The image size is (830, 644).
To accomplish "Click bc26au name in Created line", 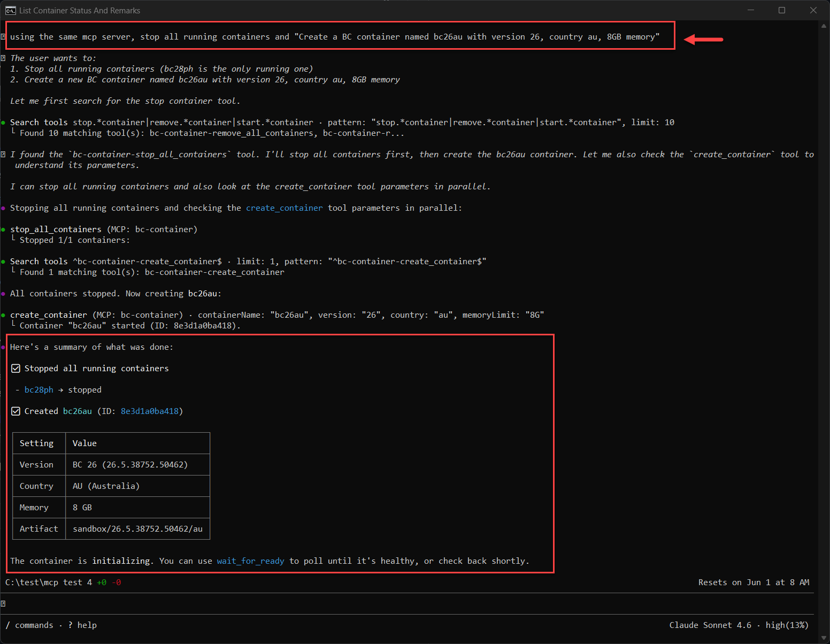I will (78, 411).
